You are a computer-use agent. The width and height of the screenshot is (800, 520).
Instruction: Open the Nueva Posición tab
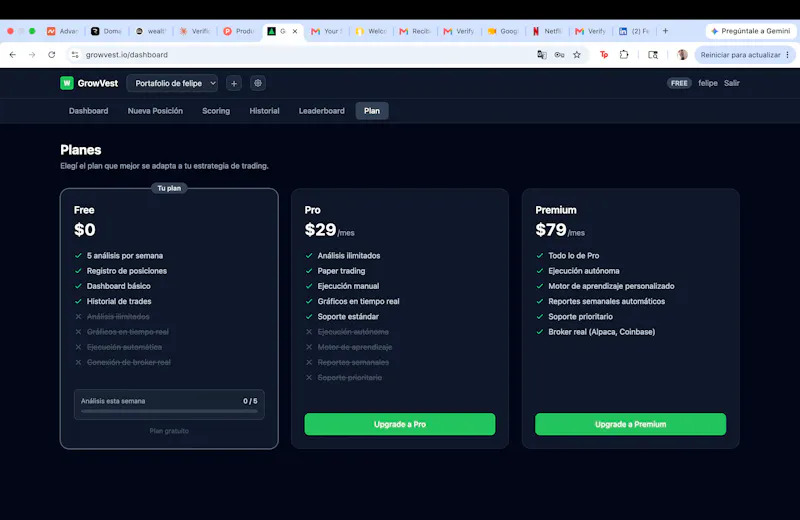pos(155,111)
